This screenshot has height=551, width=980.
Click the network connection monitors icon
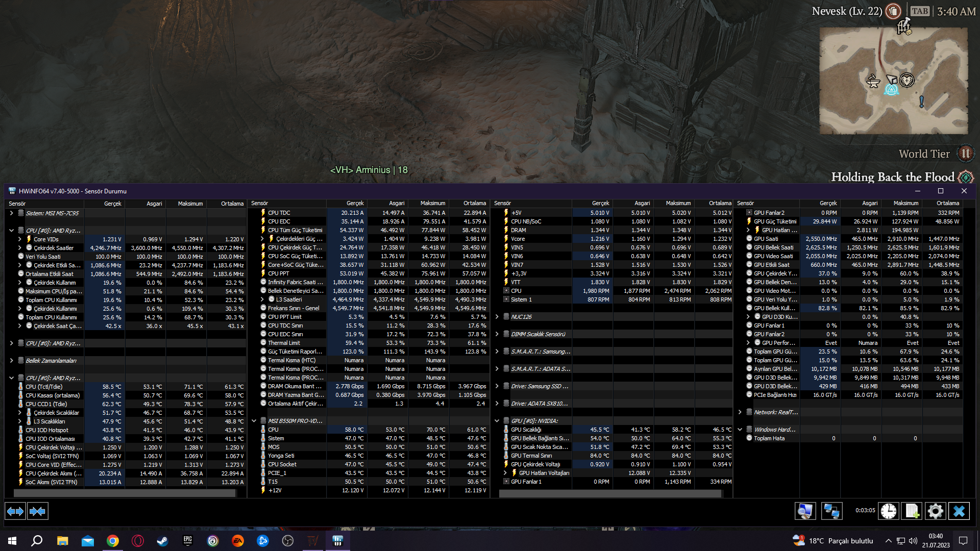click(x=831, y=511)
